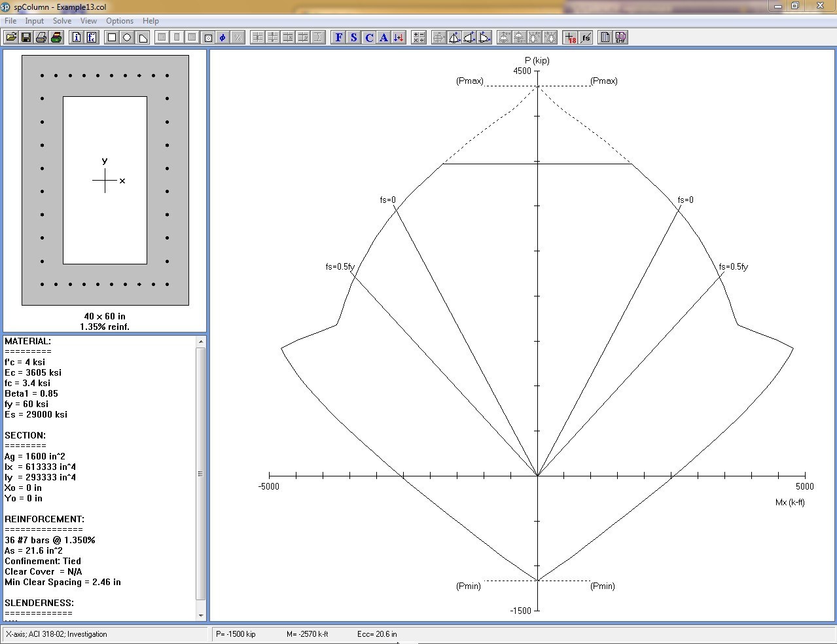Click the 'Min Clear Spacing = 2.46 in' line

coord(63,582)
